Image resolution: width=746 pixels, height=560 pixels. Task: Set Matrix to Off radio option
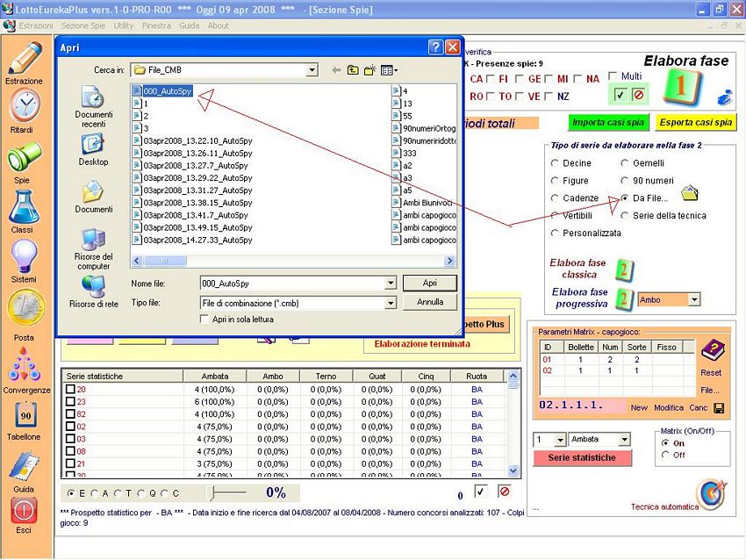pos(665,455)
